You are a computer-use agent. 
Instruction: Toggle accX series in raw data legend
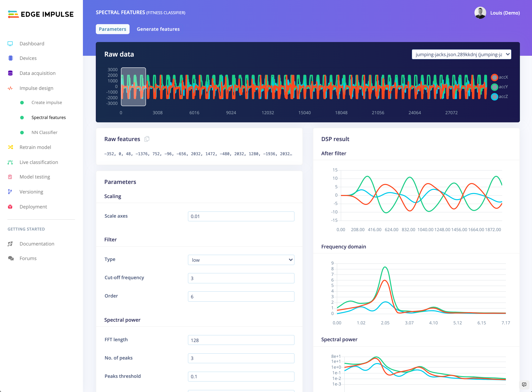coord(495,77)
